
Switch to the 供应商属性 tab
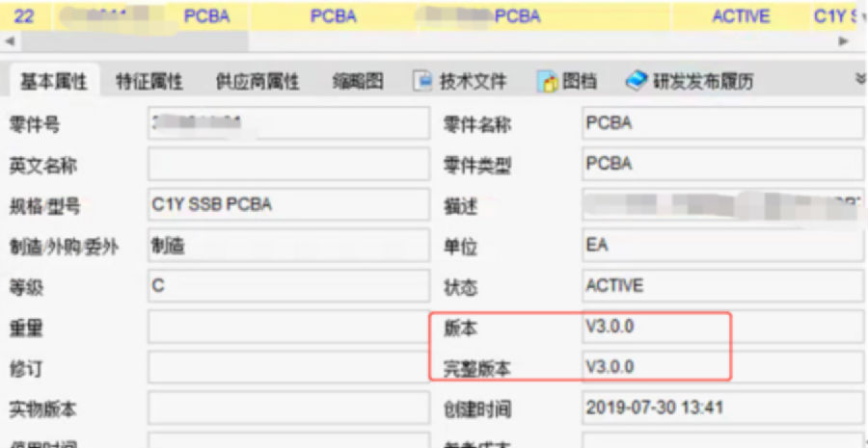[258, 83]
